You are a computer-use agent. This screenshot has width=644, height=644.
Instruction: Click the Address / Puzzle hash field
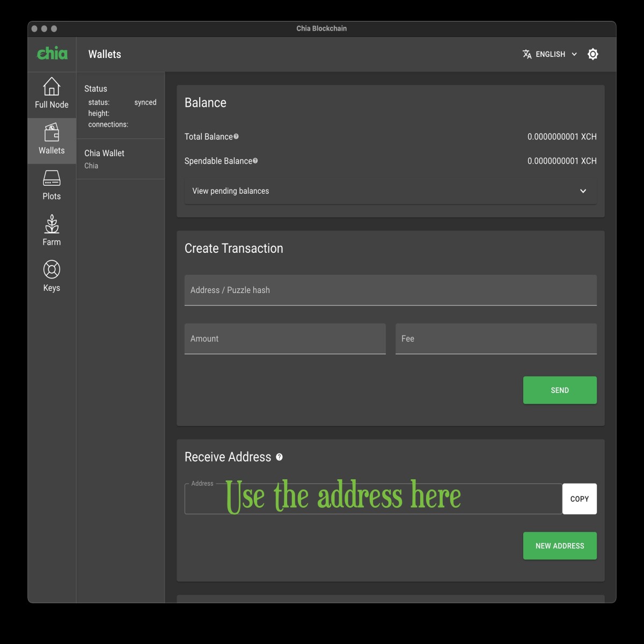390,290
